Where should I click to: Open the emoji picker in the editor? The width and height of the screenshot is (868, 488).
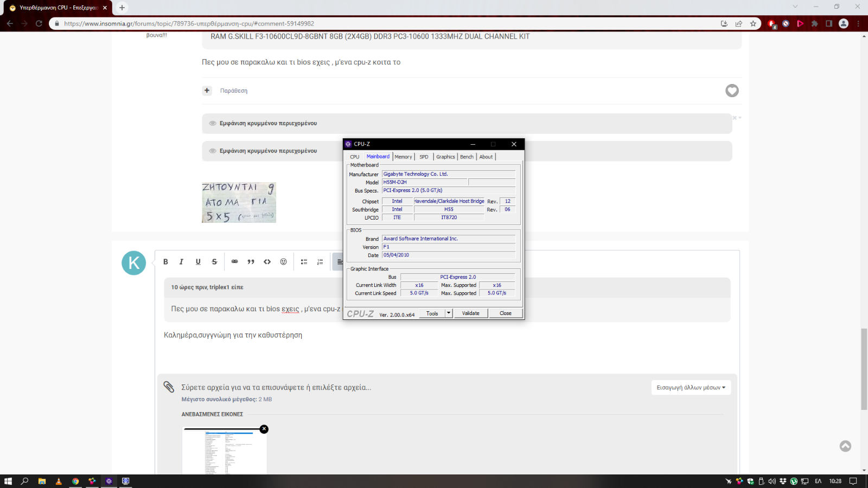pyautogui.click(x=283, y=262)
